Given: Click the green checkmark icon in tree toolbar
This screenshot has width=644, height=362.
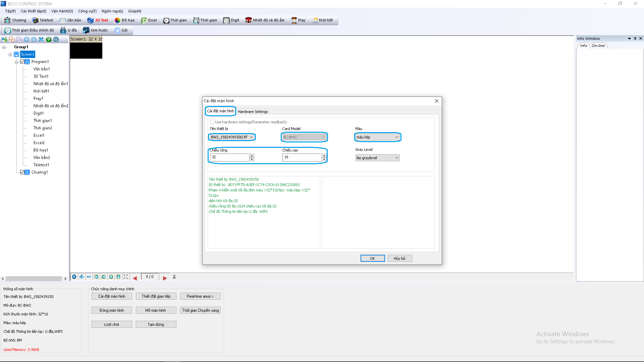Looking at the screenshot, I should pyautogui.click(x=49, y=40).
